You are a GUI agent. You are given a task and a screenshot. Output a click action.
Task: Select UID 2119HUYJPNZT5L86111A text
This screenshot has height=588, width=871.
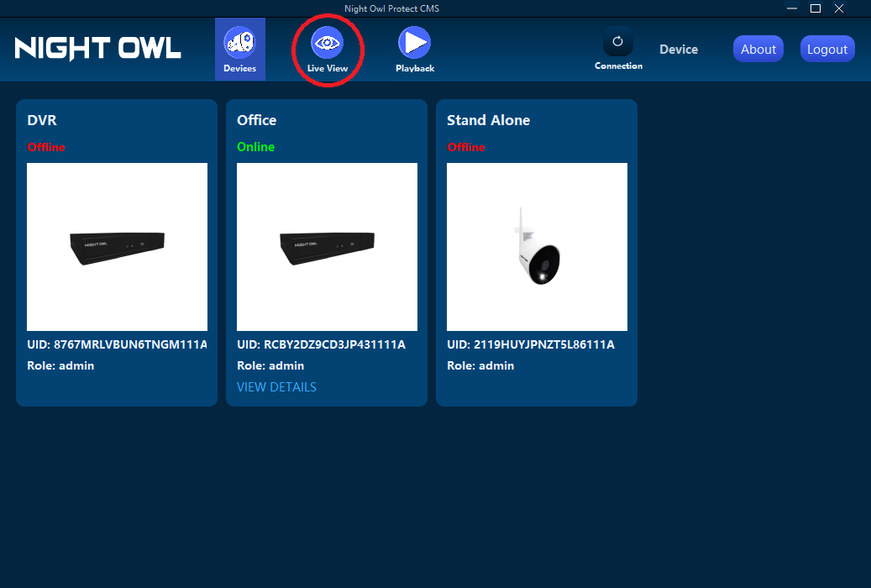point(531,344)
